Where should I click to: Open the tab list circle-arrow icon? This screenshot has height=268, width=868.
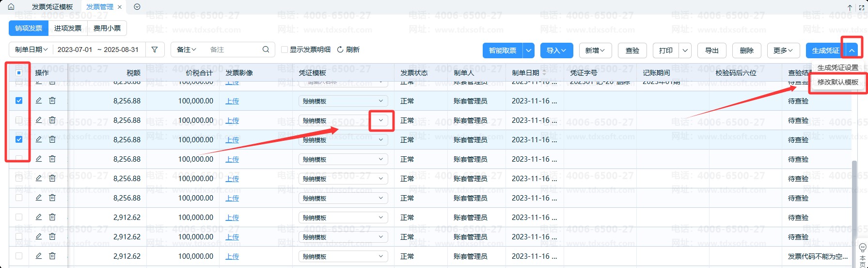137,7
